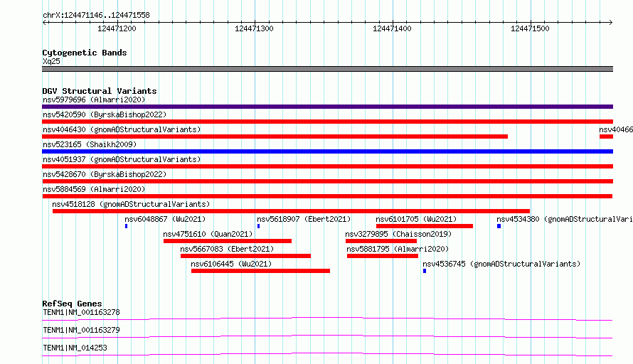This screenshot has height=364, width=633.
Task: Click the 124471400 ruler position label
Action: (392, 28)
